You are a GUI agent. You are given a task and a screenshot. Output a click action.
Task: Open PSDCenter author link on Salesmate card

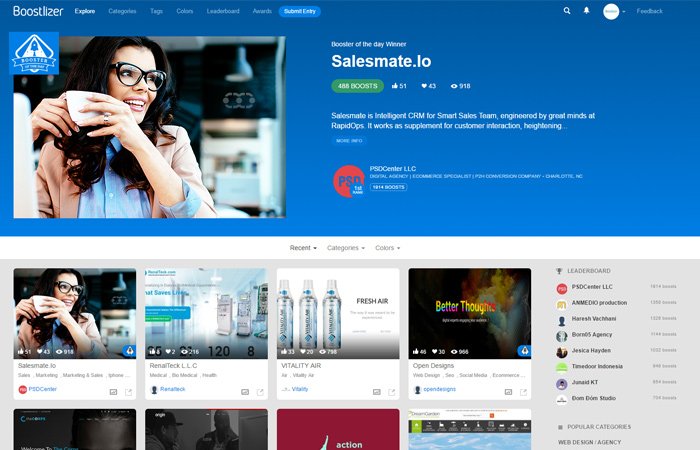click(x=42, y=389)
